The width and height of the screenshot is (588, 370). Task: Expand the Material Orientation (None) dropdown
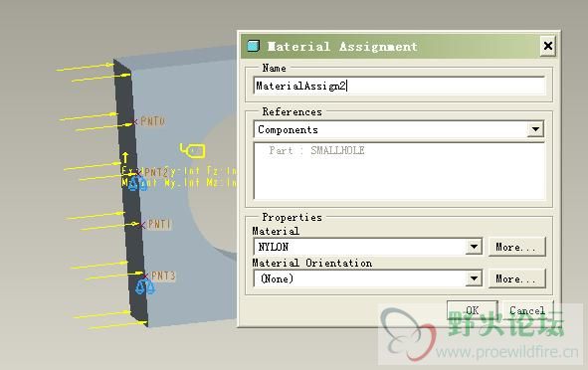(x=474, y=278)
